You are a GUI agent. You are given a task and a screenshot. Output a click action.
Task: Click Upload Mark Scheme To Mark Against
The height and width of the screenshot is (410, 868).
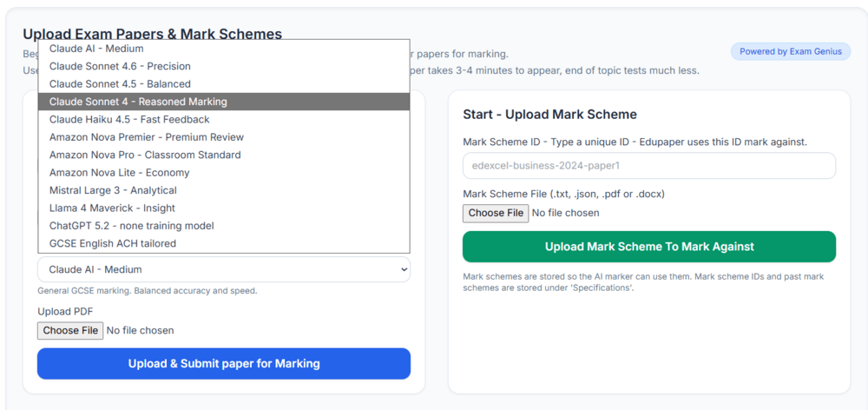648,247
